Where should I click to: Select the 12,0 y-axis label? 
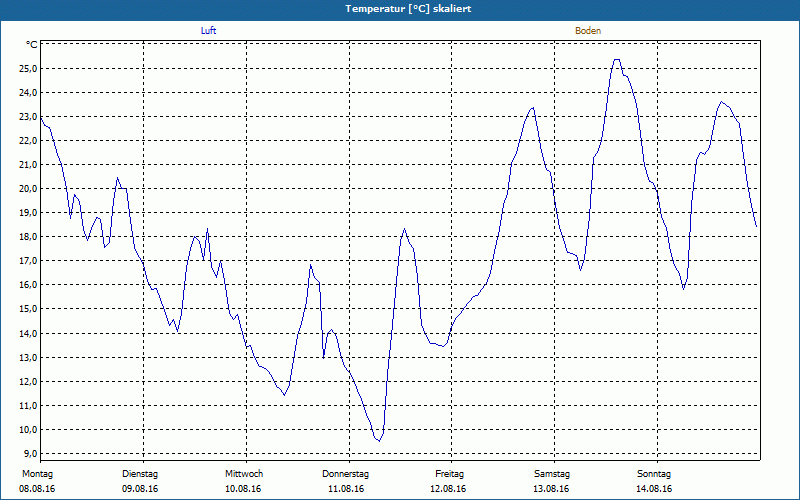pyautogui.click(x=29, y=381)
